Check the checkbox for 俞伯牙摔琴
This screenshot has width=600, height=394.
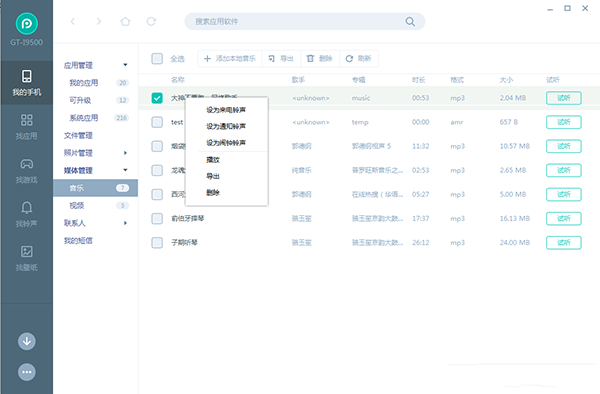coord(157,218)
